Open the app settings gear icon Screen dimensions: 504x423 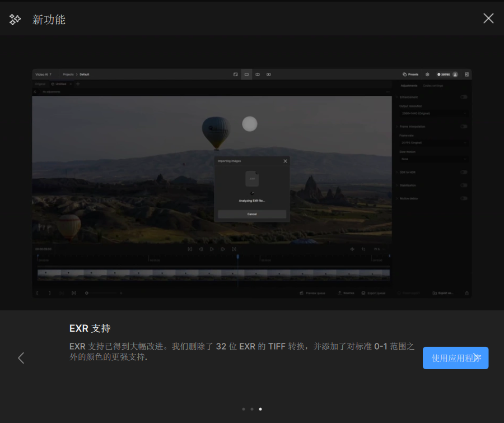click(427, 74)
